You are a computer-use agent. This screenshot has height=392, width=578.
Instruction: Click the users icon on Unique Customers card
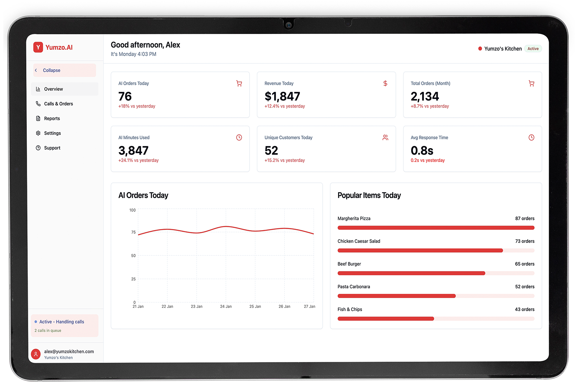pyautogui.click(x=385, y=138)
